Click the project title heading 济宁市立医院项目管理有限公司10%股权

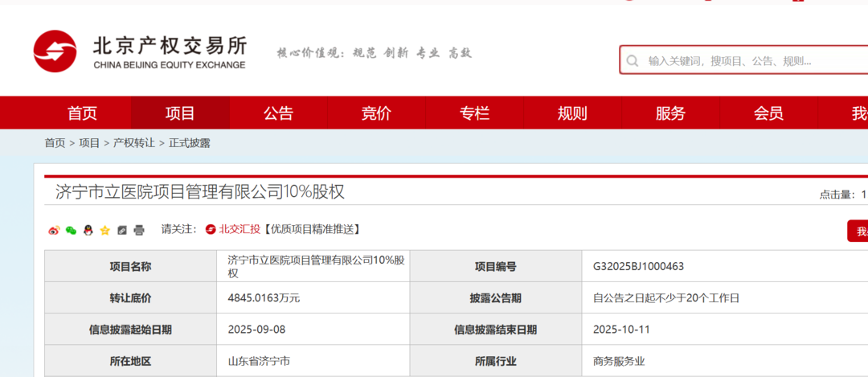(200, 192)
